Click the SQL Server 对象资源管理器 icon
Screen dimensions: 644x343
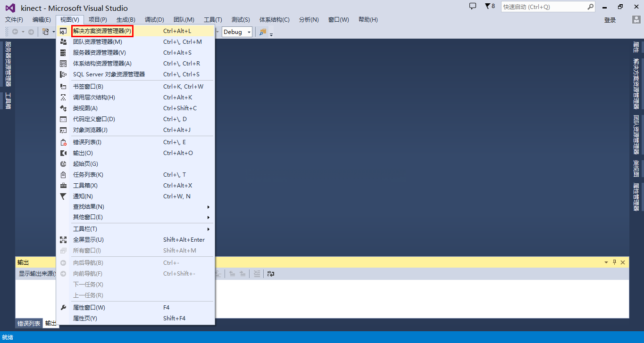(x=63, y=74)
